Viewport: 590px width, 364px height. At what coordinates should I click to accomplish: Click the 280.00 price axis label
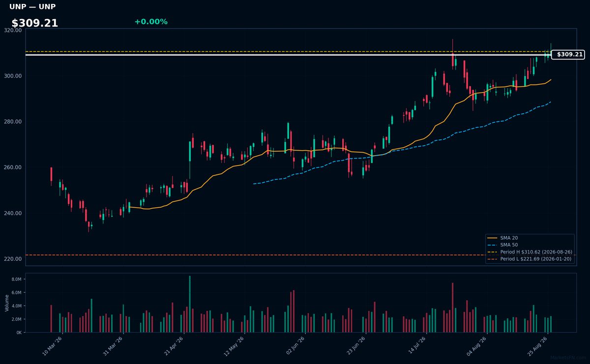point(14,122)
